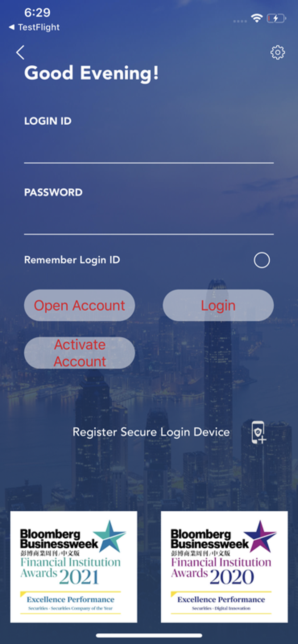View the Bloomberg Businessweek 2021 award banner
This screenshot has height=644, width=298.
(x=74, y=567)
